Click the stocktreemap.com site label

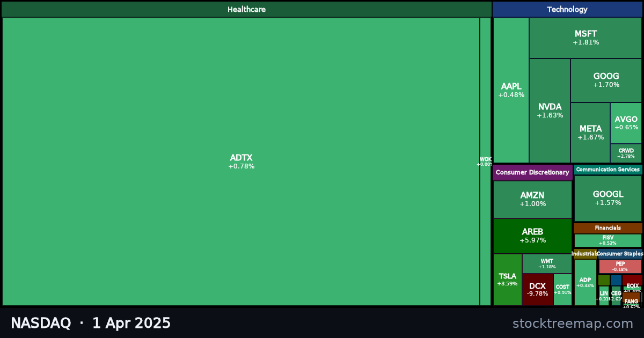[x=573, y=324]
